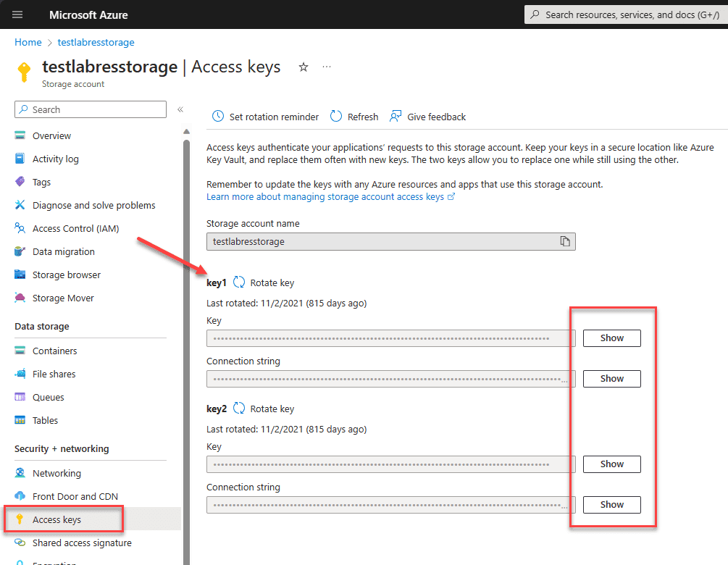This screenshot has height=565, width=728.
Task: Click the key2 masked Connection string field
Action: coord(391,504)
